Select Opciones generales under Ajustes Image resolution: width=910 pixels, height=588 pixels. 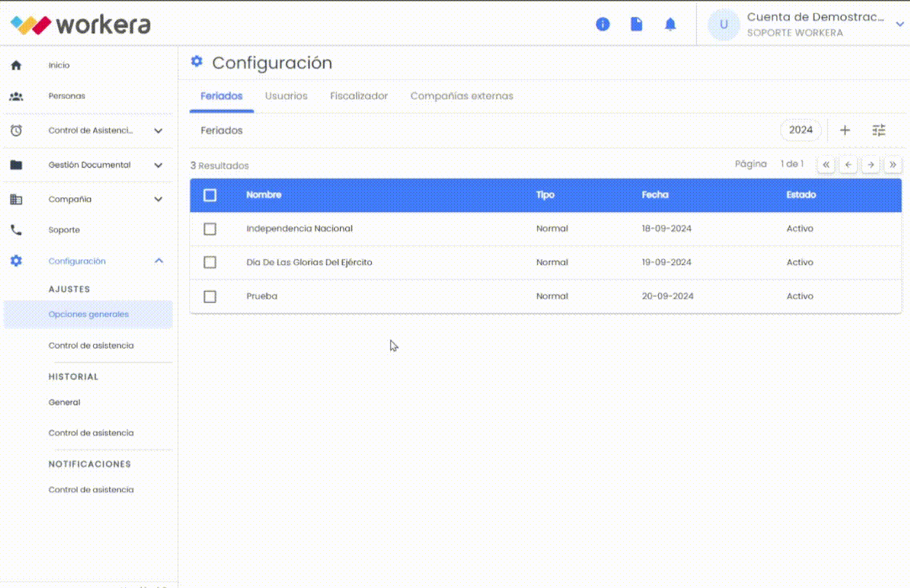point(88,314)
